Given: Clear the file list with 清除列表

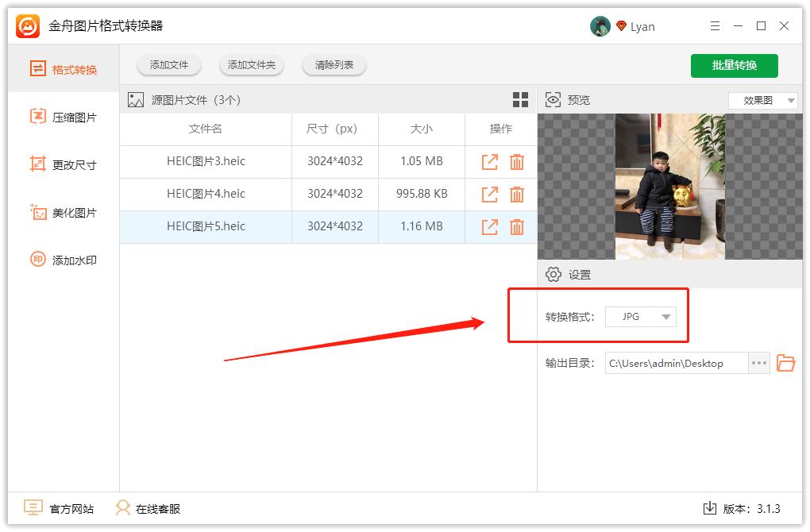Looking at the screenshot, I should pos(334,65).
